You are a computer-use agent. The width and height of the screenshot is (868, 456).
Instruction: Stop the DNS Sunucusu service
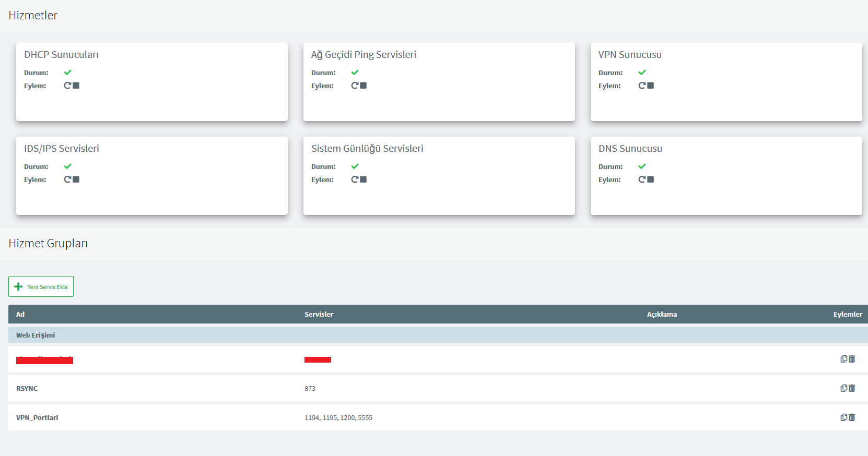pyautogui.click(x=651, y=179)
